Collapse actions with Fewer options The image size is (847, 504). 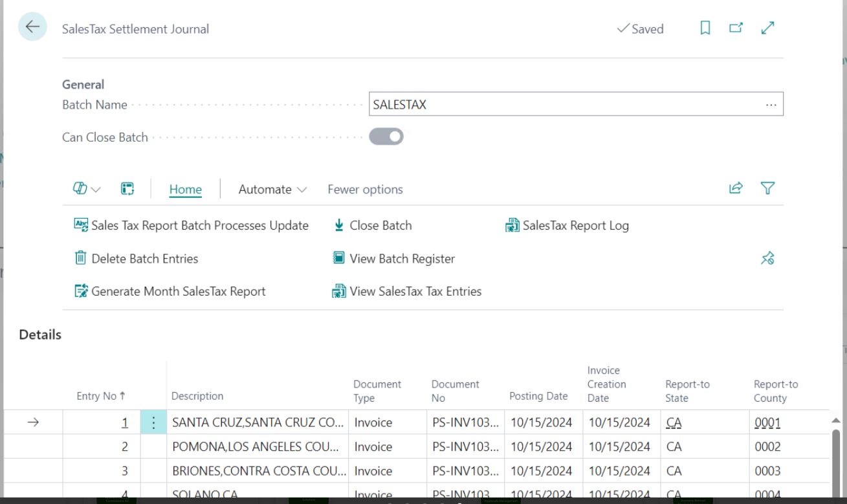coord(364,189)
